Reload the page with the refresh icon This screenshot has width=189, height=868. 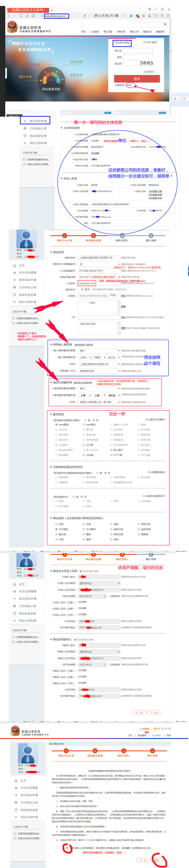point(21,16)
